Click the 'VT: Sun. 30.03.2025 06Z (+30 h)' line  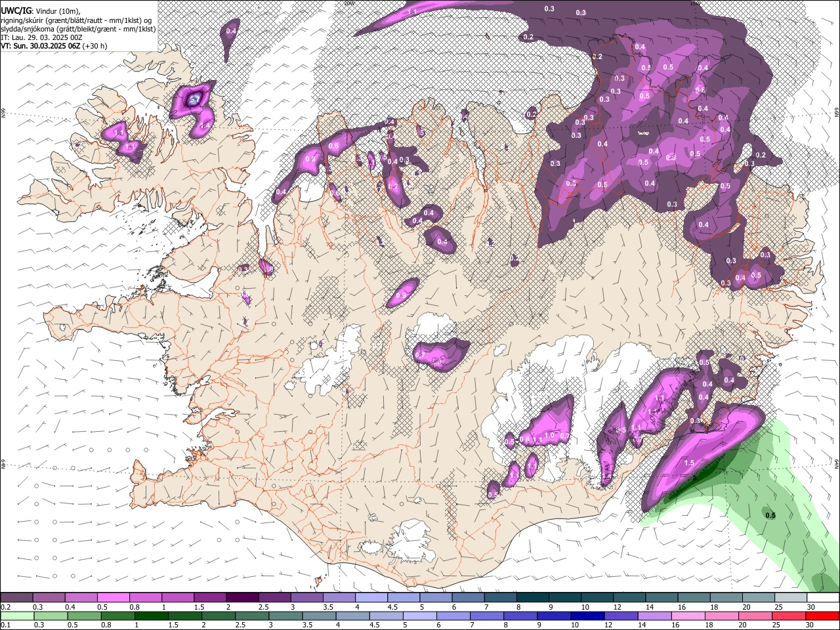point(54,46)
